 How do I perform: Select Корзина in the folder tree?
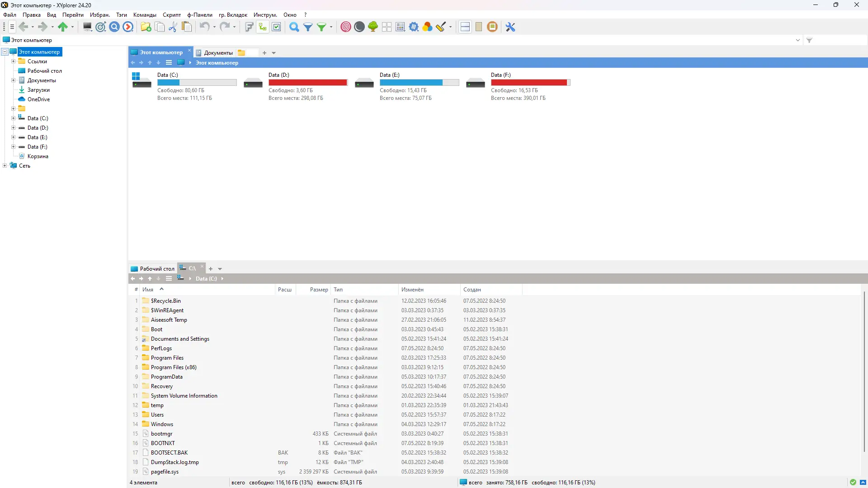[38, 156]
